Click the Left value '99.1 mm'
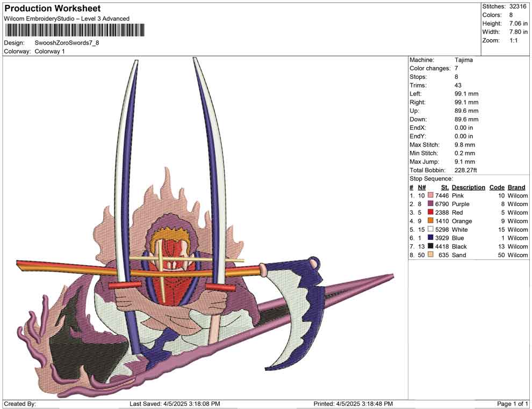The width and height of the screenshot is (532, 409). 466,94
